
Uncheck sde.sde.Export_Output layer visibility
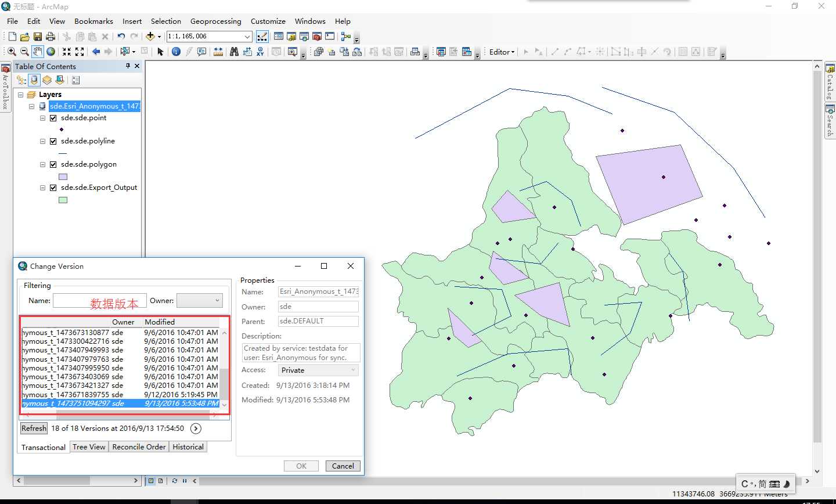click(53, 188)
